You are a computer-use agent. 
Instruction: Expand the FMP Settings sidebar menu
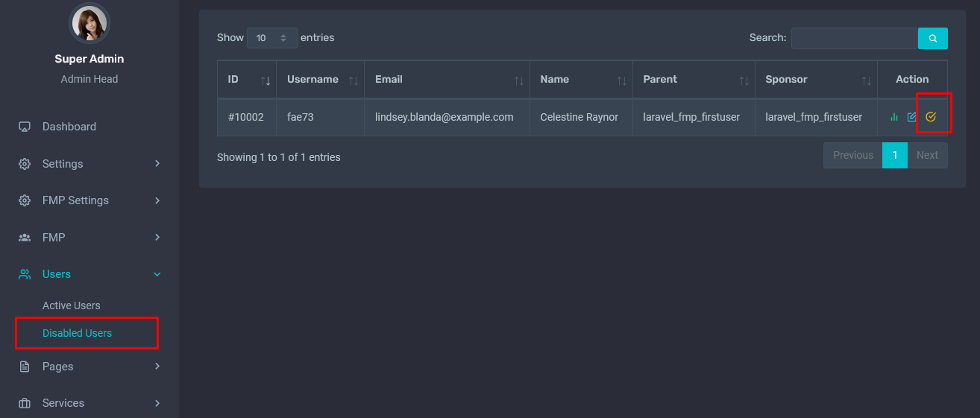[89, 200]
